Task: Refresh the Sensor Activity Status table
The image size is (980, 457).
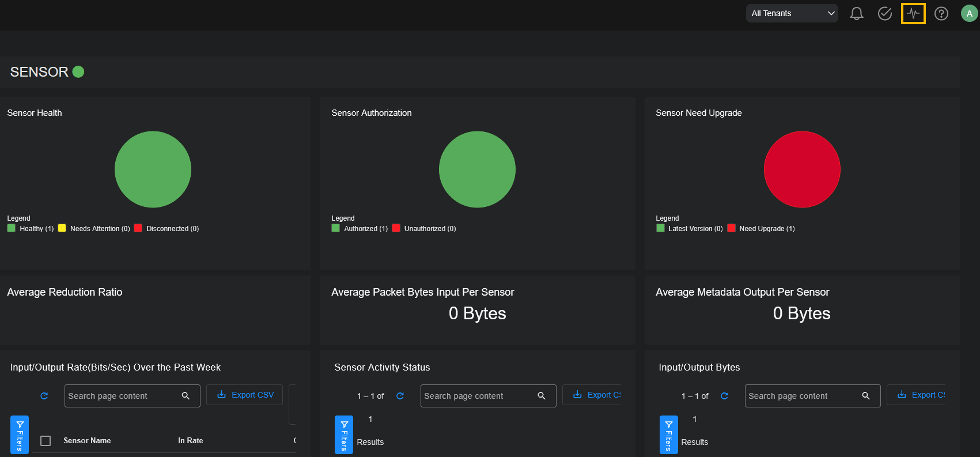Action: coord(400,396)
